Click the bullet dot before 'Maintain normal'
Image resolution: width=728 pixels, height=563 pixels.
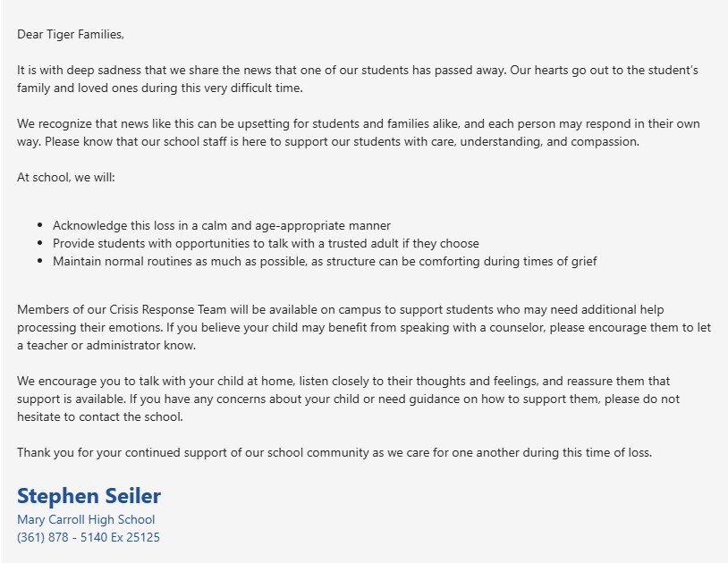click(40, 261)
